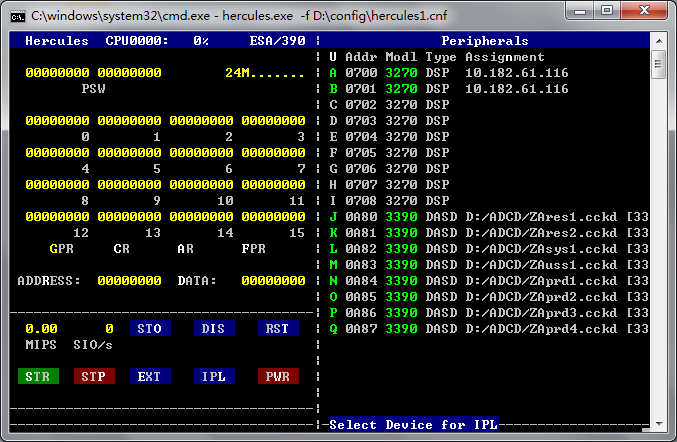This screenshot has width=677, height=442.
Task: Close the cmd.exe window
Action: click(x=644, y=10)
